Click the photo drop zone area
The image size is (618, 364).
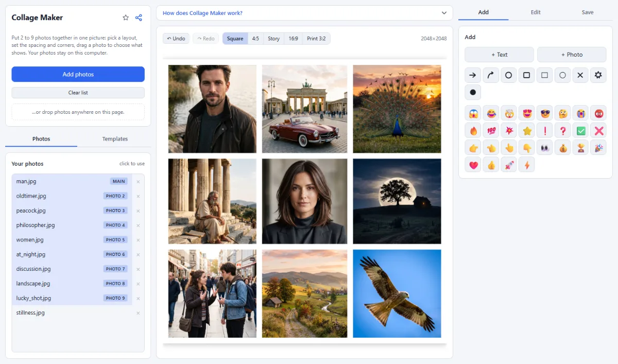(78, 112)
